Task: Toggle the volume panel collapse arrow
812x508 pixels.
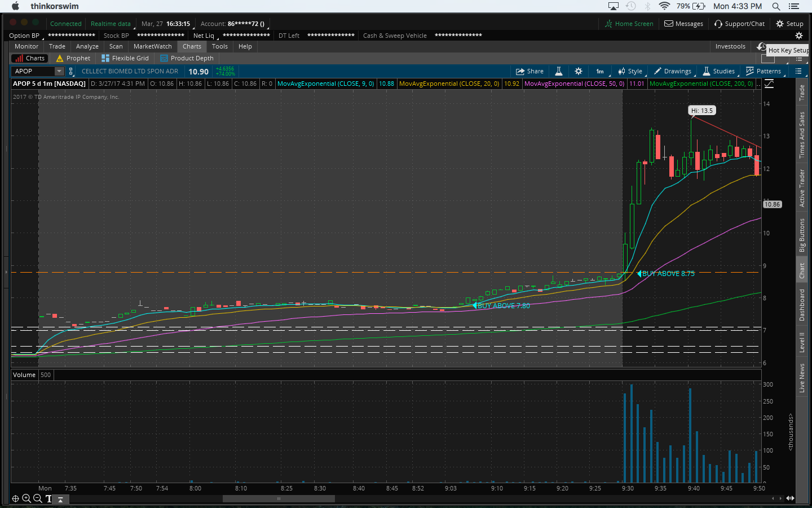Action: (60, 499)
